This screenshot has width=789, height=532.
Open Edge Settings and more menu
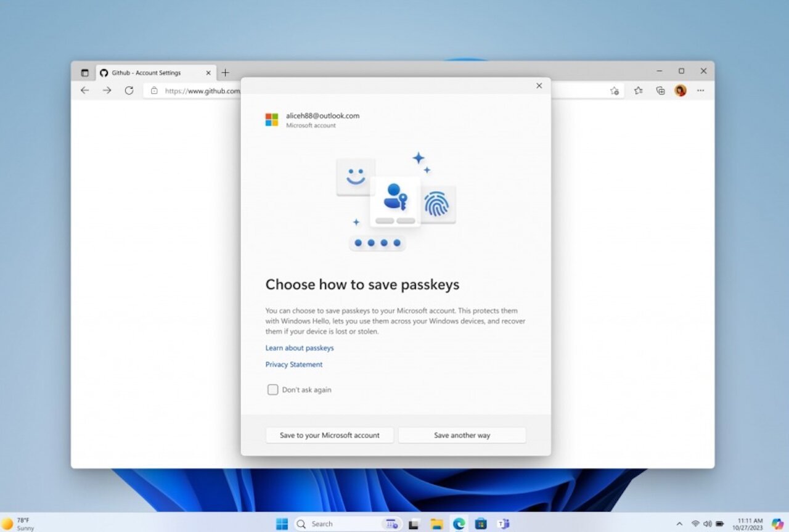click(x=701, y=91)
